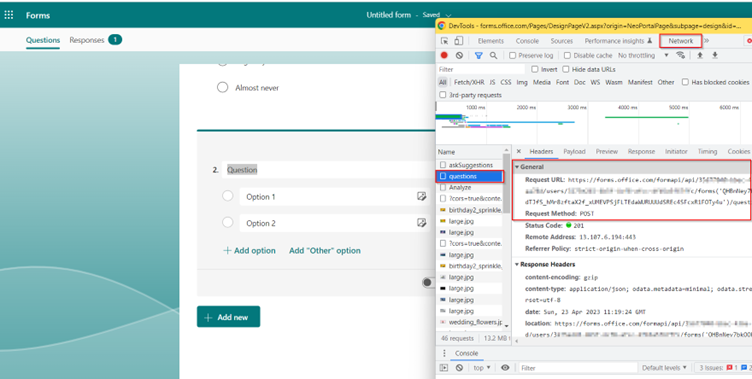
Task: Enable Preserve log checkbox
Action: [x=512, y=56]
